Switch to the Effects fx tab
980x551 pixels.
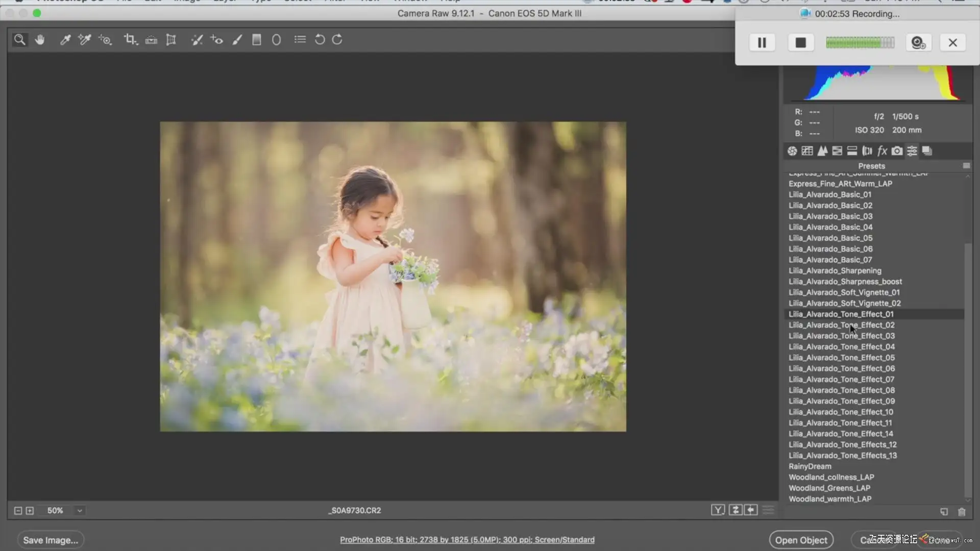[882, 151]
